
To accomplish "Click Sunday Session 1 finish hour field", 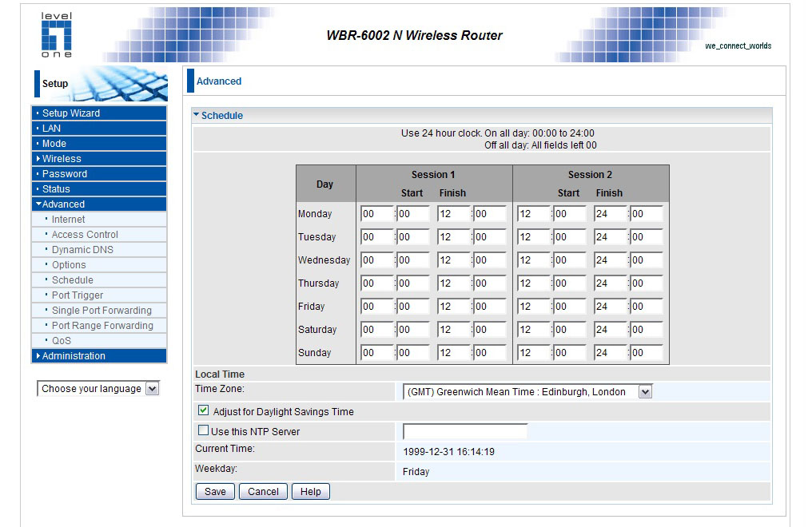I will (x=454, y=353).
